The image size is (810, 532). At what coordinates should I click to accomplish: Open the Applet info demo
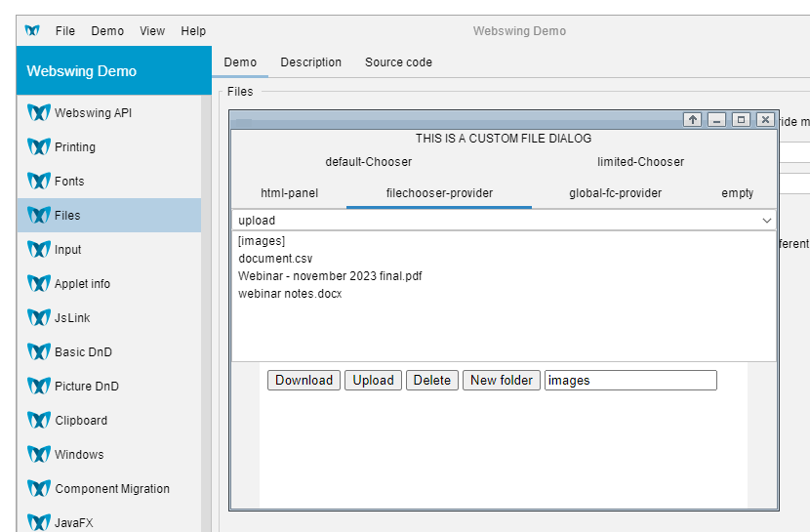(109, 283)
